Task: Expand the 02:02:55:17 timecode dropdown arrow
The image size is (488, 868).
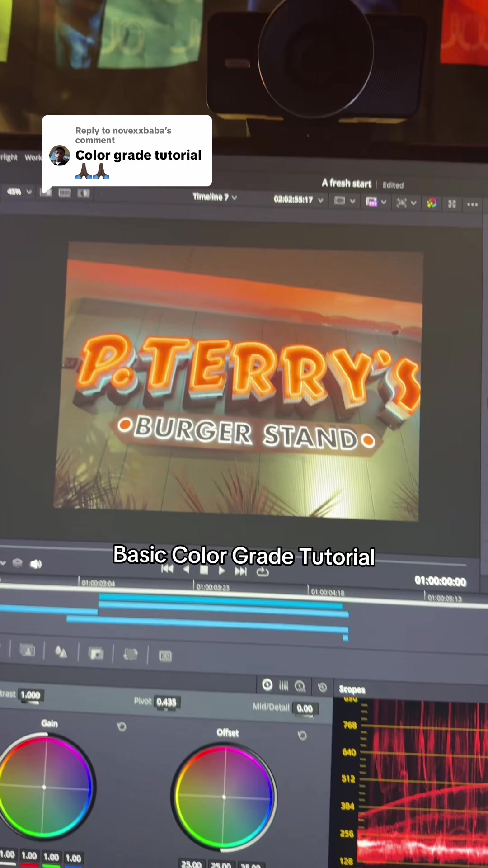Action: point(320,200)
